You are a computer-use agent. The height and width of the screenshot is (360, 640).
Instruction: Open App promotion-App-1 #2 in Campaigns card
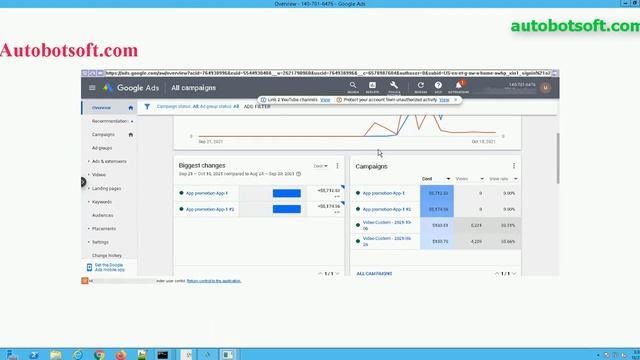387,209
